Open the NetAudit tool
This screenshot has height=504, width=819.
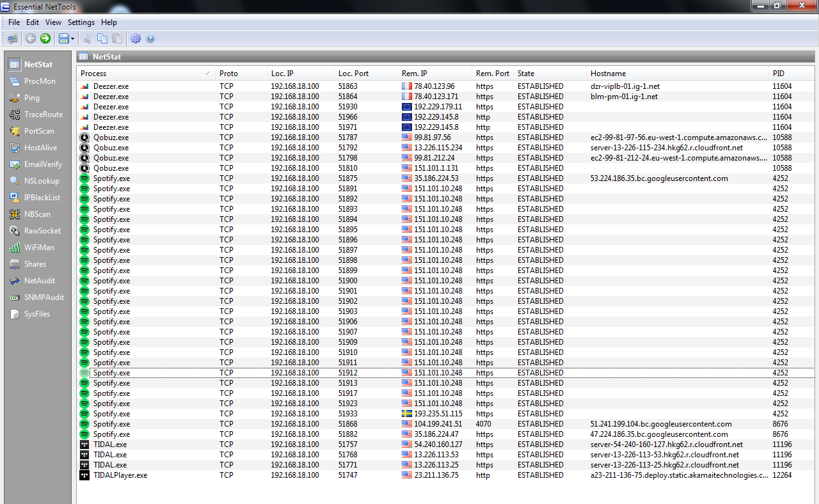pyautogui.click(x=33, y=281)
